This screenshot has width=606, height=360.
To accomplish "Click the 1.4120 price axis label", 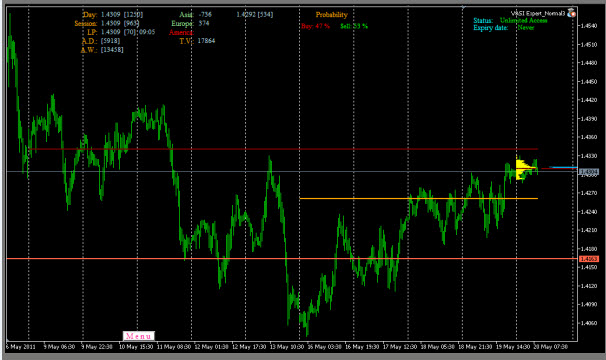I will click(589, 286).
